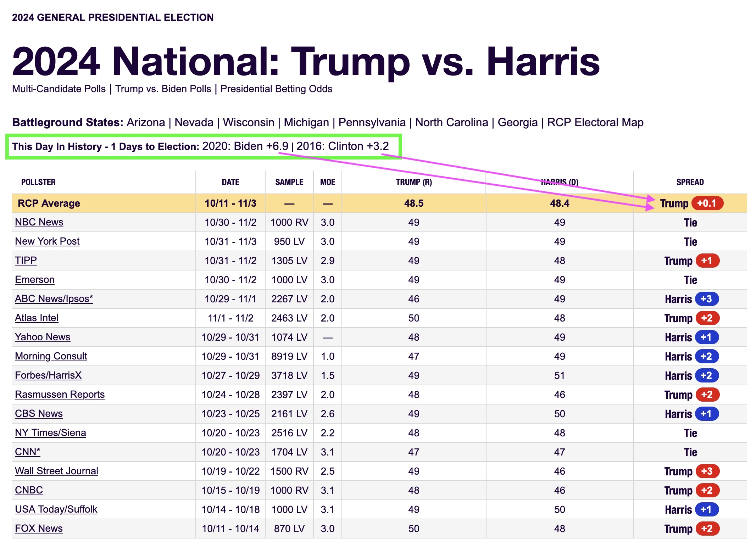This screenshot has width=756, height=553.
Task: Open Trump vs. Biden Polls link
Action: point(163,89)
